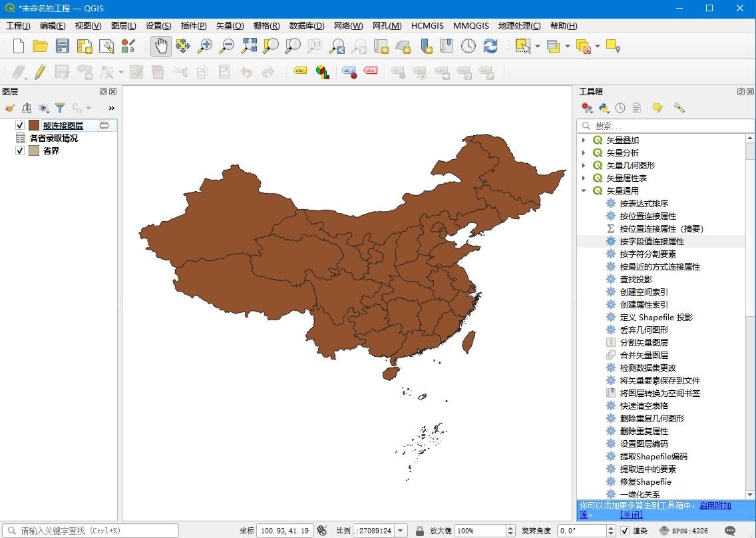Screen dimensions: 756x538
Task: Click the Zoom Full extent icon
Action: point(249,46)
